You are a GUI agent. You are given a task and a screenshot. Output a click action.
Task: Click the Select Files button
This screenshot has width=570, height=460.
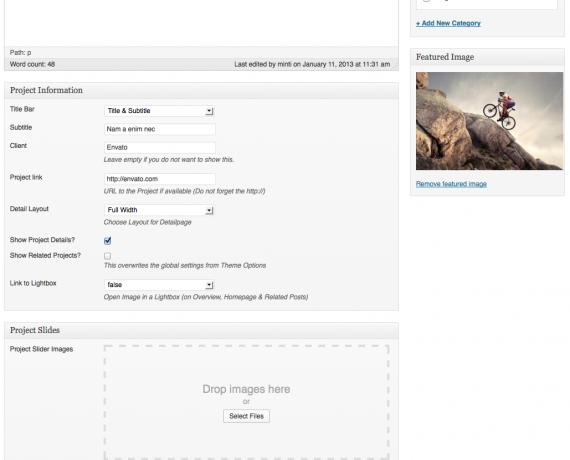point(246,416)
